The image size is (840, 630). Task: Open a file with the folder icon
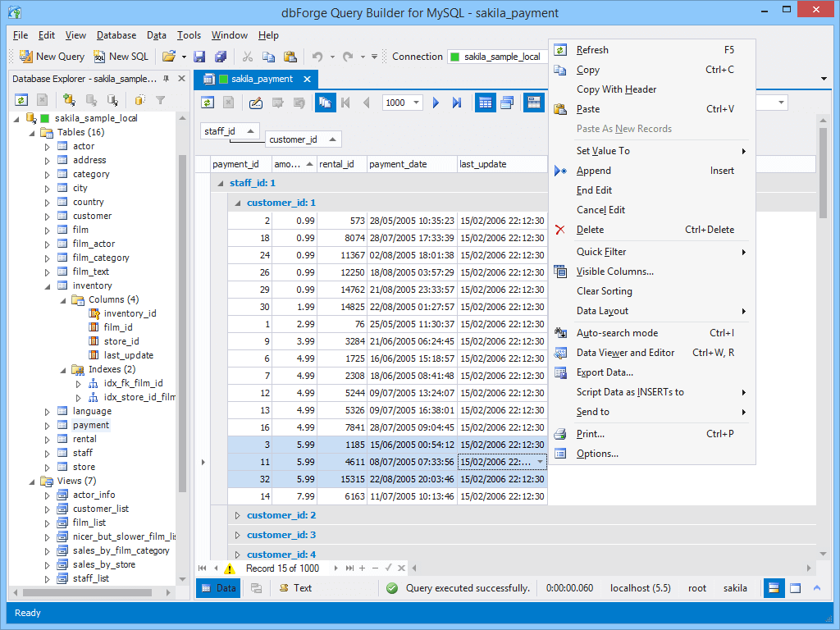169,57
